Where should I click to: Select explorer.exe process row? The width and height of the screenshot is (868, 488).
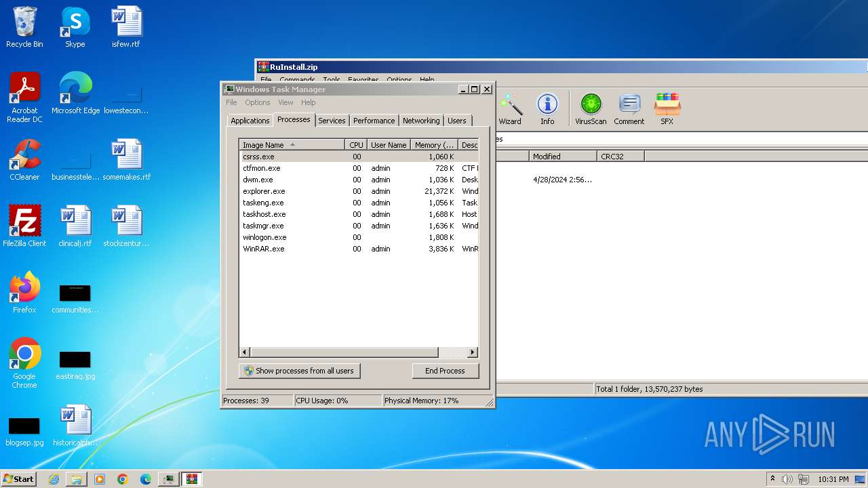pyautogui.click(x=359, y=191)
